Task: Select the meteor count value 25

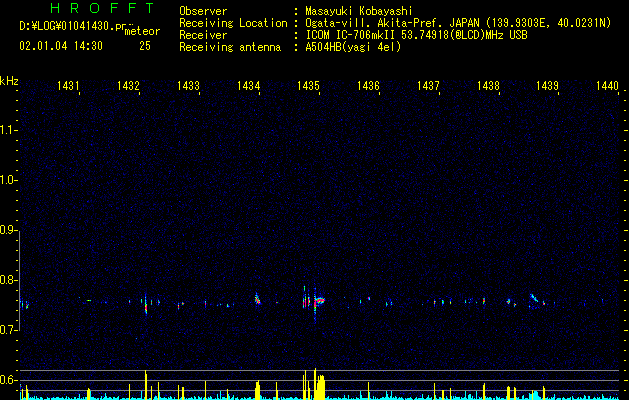Action: click(145, 46)
